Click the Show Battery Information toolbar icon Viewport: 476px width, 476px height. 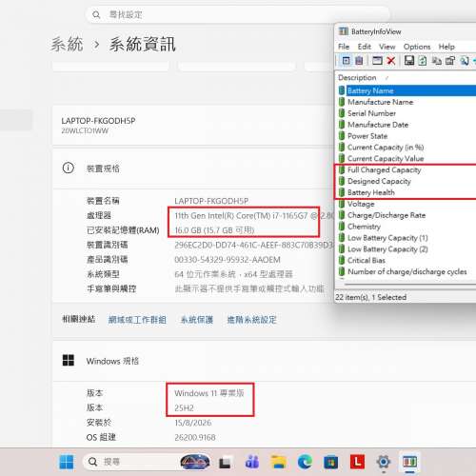346,60
